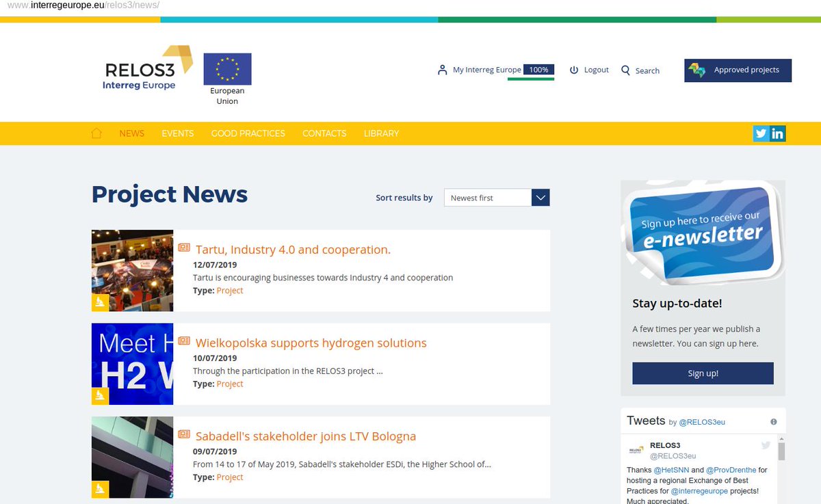Click the Approved projects map icon
The image size is (821, 504).
(697, 70)
